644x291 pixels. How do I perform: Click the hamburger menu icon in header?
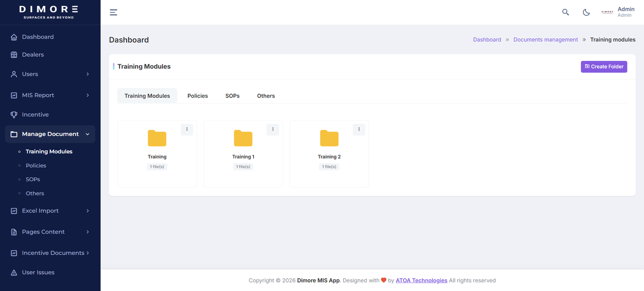(x=114, y=12)
